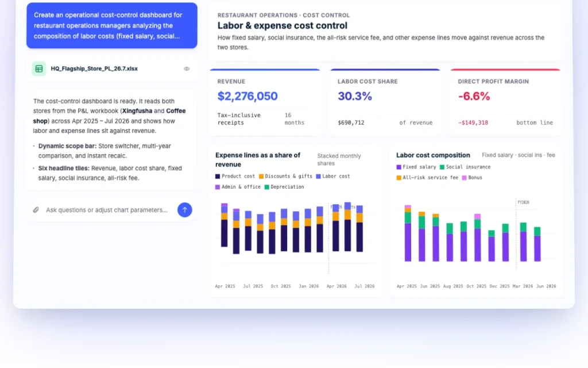Click the 'RESTAURANT OPERATIONS · COST CONTROL' label
This screenshot has width=588, height=368.
coord(284,16)
